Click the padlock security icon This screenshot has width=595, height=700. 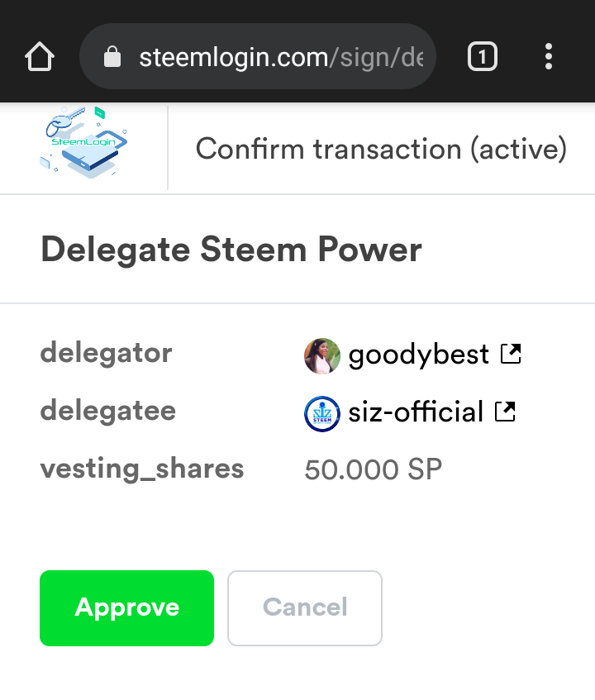click(112, 57)
